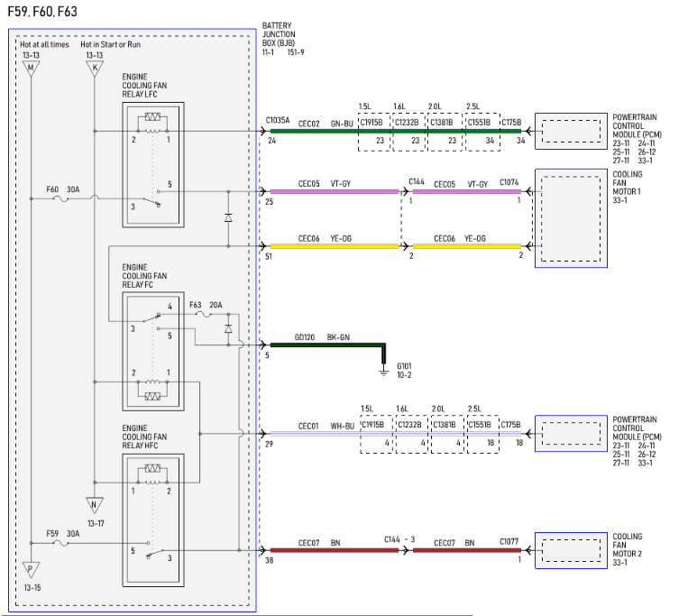The width and height of the screenshot is (697, 616).
Task: Click the G101 ground symbol
Action: [383, 372]
